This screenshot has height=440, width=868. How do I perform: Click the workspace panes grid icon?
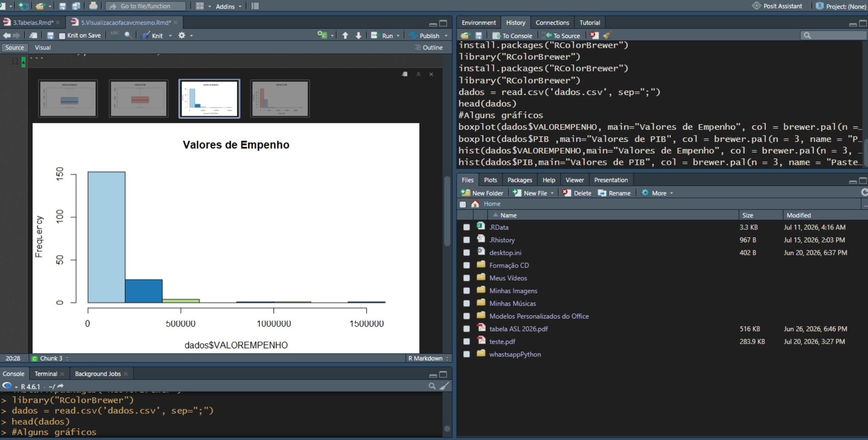200,6
